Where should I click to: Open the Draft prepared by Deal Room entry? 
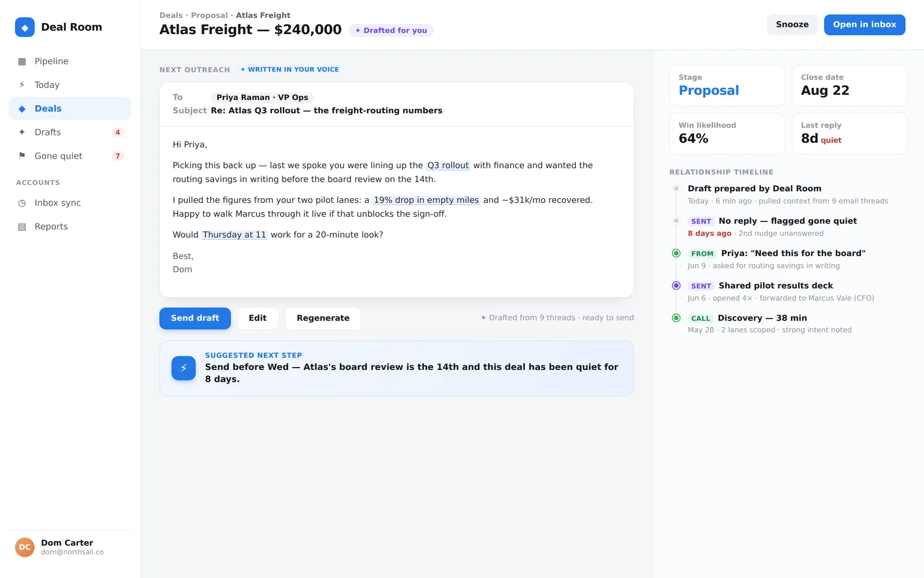(x=788, y=195)
